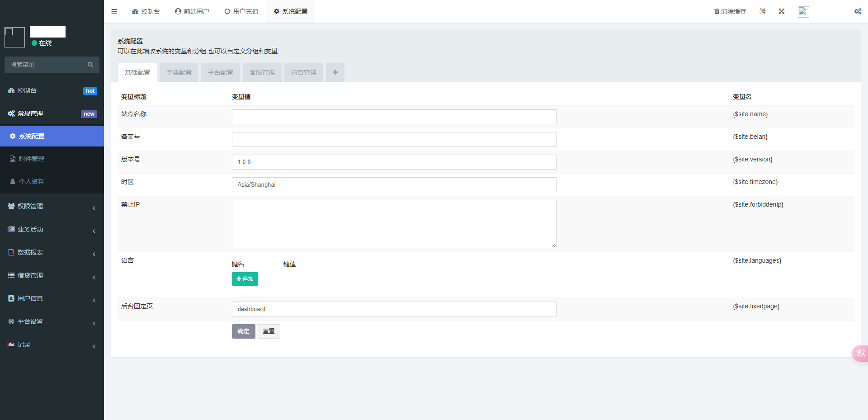Viewport: 868px width, 420px height.
Task: Collapse the 常规管理 menu section
Action: coord(52,113)
